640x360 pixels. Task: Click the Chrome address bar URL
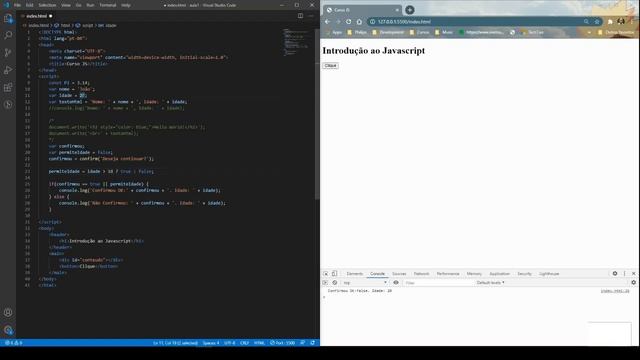404,22
